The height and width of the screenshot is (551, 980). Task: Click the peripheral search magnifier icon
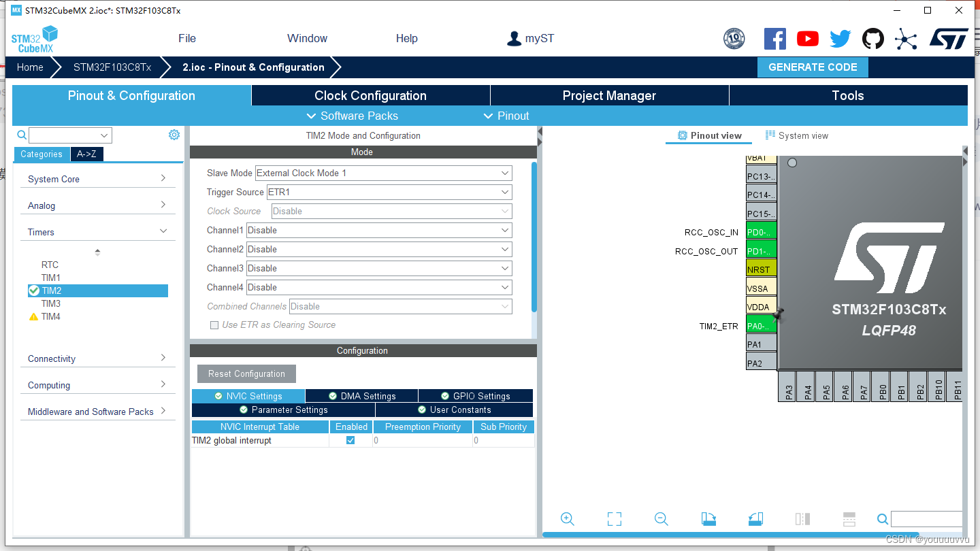(x=22, y=135)
